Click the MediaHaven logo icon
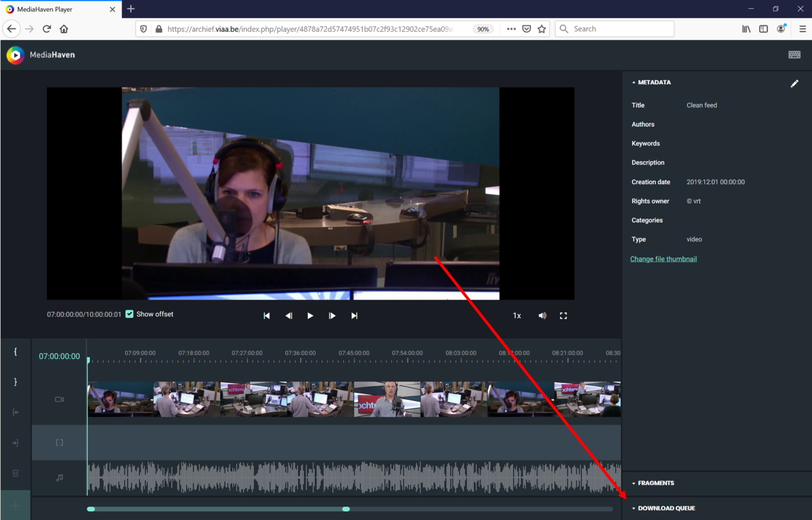Image resolution: width=812 pixels, height=520 pixels. tap(15, 55)
